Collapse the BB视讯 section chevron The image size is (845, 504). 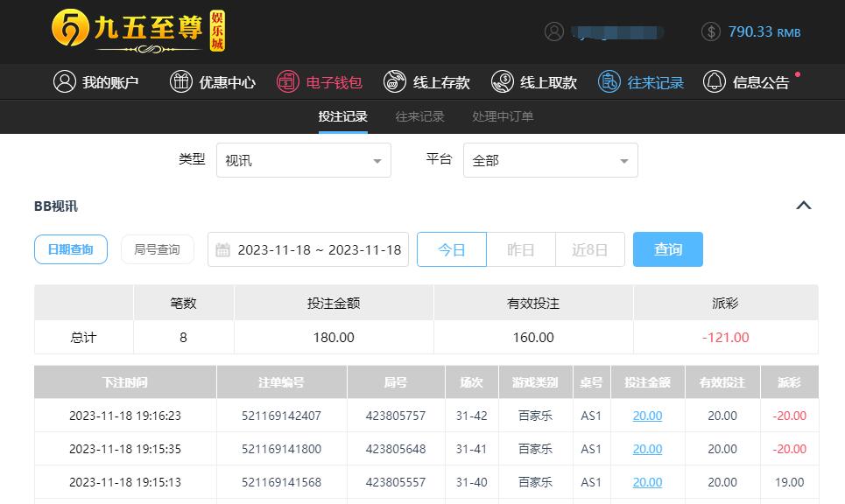point(803,206)
